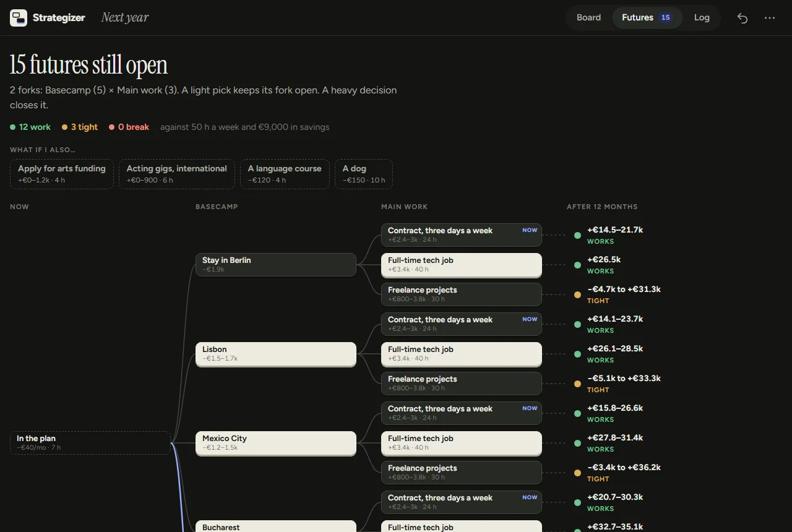Select the Bucharest basecamp
This screenshot has height=532, width=792.
[276, 526]
